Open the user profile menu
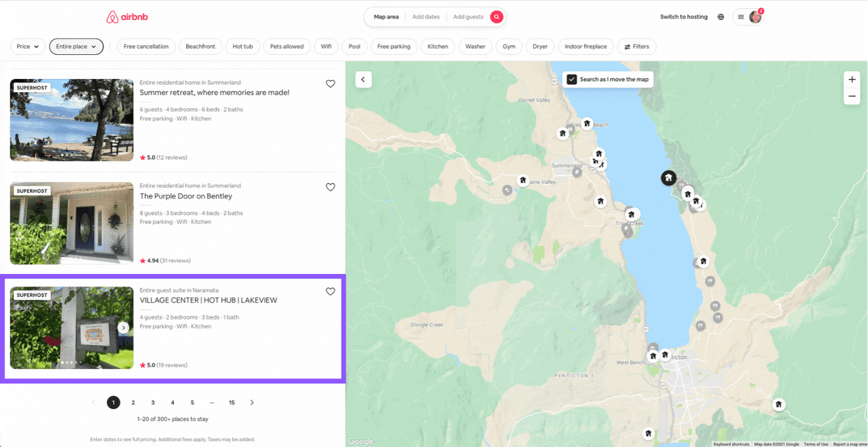 pos(748,17)
